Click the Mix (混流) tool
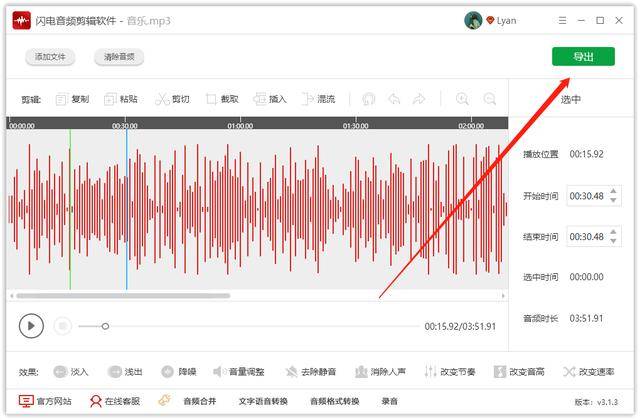 [318, 99]
